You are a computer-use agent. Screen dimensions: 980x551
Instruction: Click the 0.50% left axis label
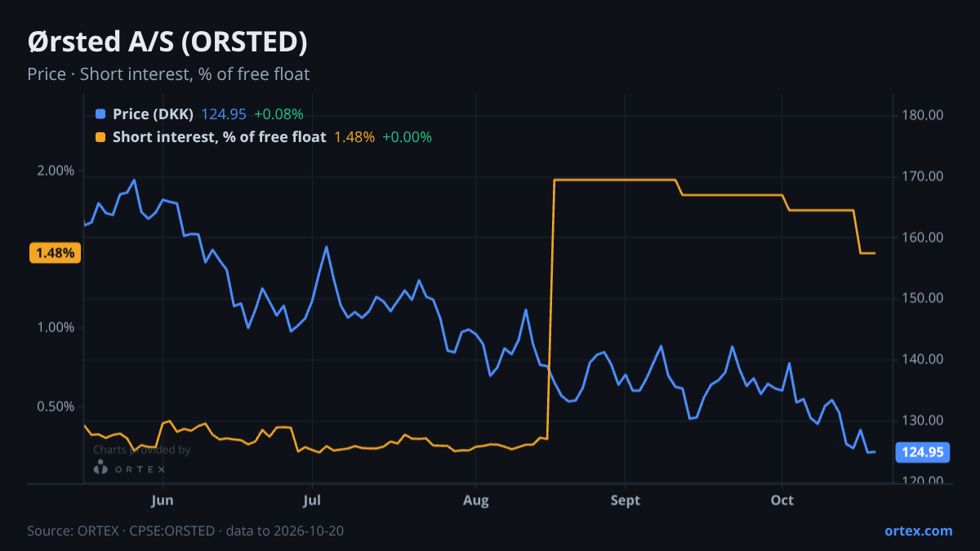(x=57, y=407)
